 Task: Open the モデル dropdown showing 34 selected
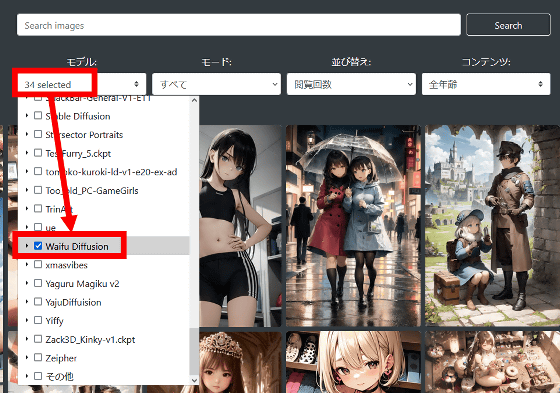coord(82,84)
